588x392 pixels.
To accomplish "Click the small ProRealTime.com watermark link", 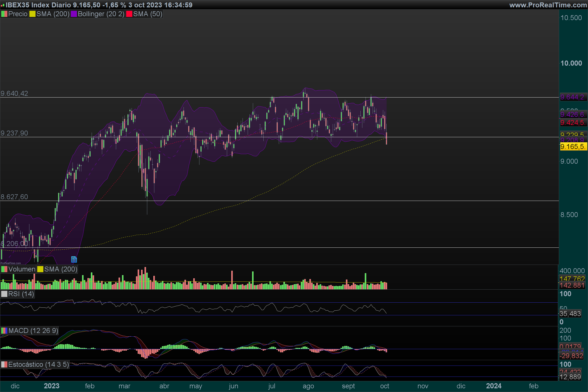I will [x=11, y=263].
